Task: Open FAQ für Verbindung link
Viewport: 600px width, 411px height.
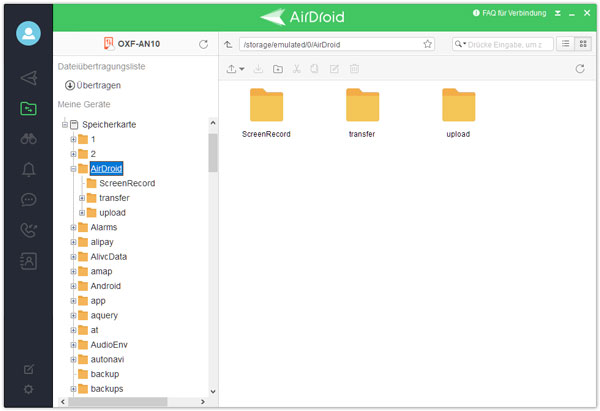Action: [x=510, y=13]
